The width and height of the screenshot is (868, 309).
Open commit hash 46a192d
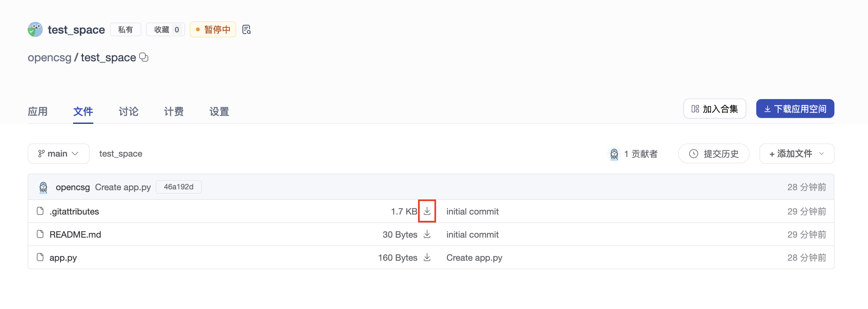pyautogui.click(x=179, y=187)
